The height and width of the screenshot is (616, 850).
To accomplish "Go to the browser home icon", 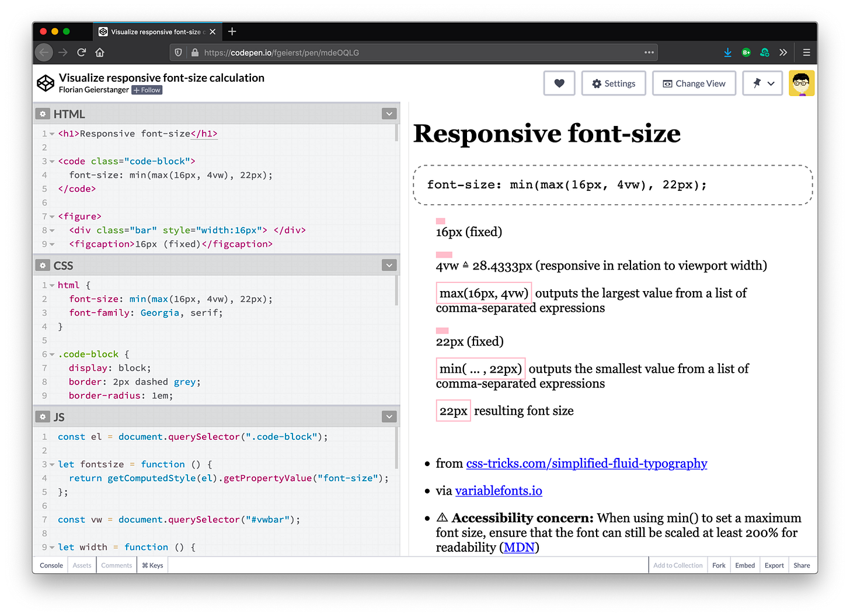I will (x=100, y=52).
